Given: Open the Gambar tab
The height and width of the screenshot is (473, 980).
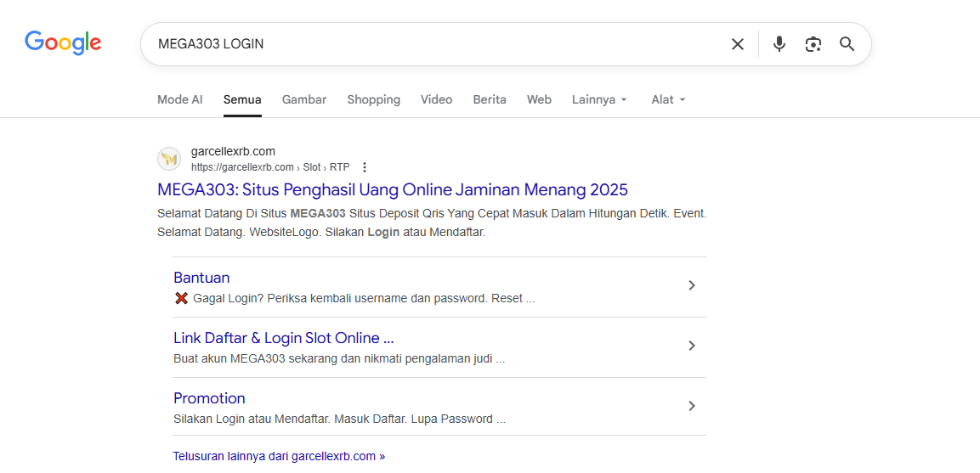Looking at the screenshot, I should click(304, 99).
